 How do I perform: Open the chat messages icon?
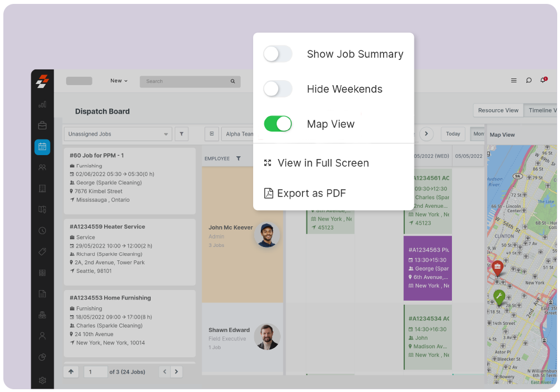(529, 80)
